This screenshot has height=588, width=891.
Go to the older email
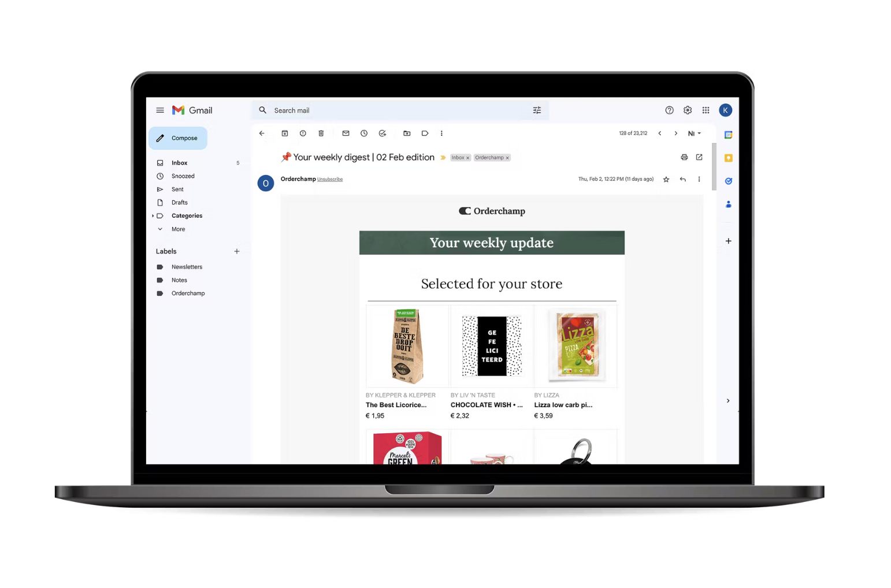675,133
